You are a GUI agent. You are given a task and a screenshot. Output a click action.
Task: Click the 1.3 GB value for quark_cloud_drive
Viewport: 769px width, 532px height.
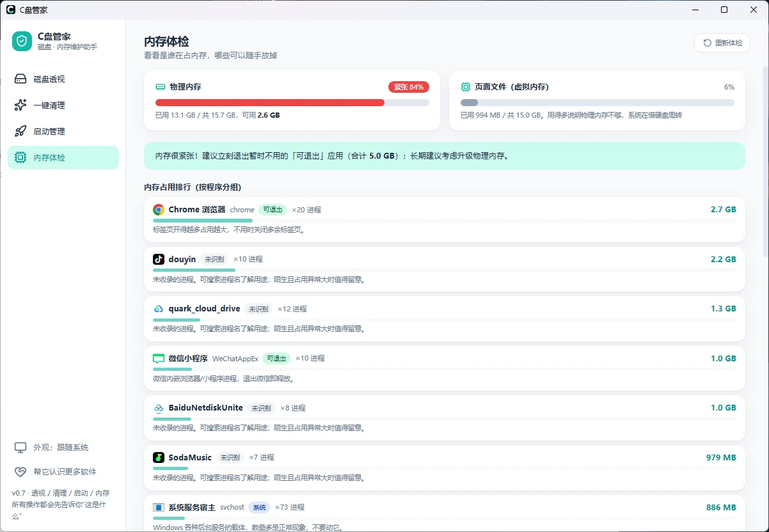click(x=724, y=309)
